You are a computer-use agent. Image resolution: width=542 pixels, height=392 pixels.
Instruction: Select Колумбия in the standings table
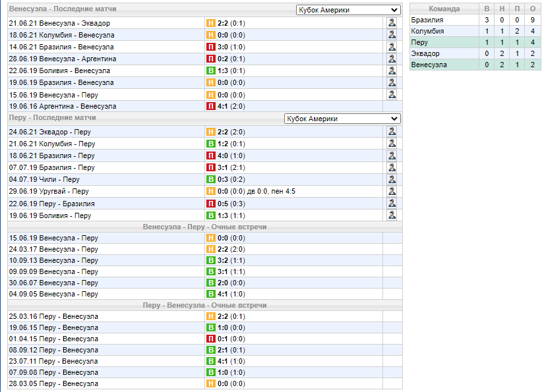(427, 31)
